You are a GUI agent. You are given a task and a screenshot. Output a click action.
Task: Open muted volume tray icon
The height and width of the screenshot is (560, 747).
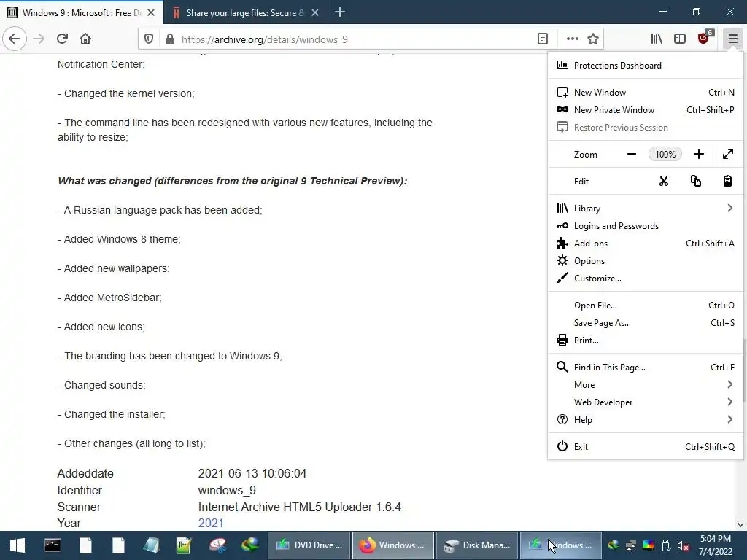[683, 545]
